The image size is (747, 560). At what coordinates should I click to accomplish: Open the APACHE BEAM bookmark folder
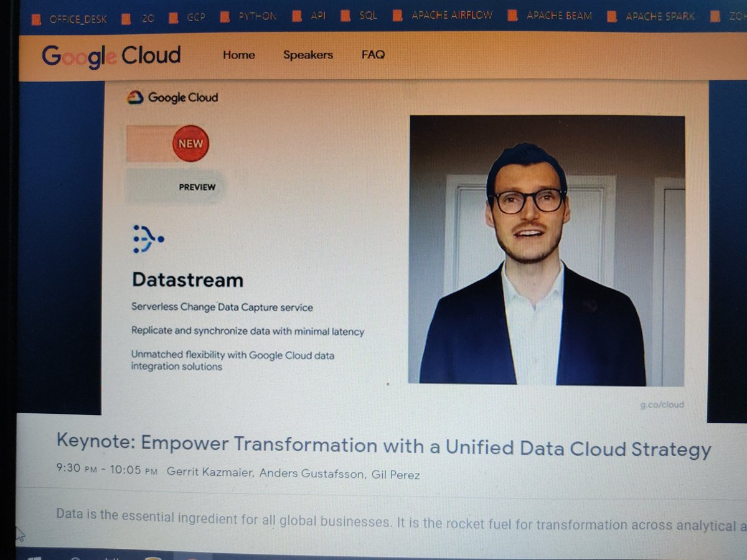[550, 16]
